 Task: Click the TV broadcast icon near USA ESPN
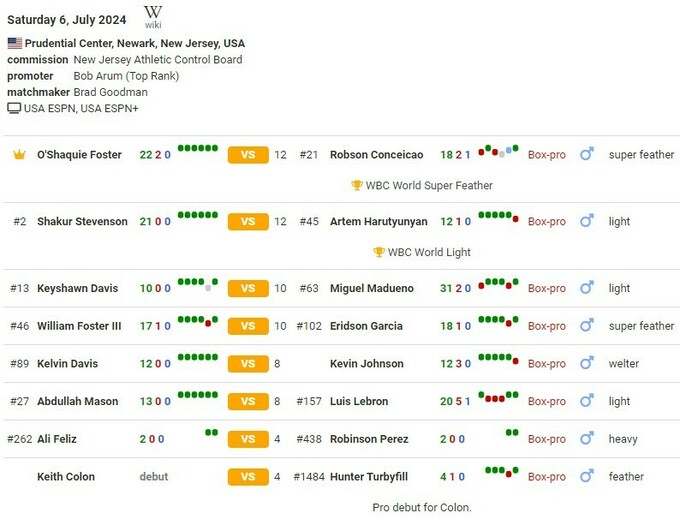coord(14,108)
